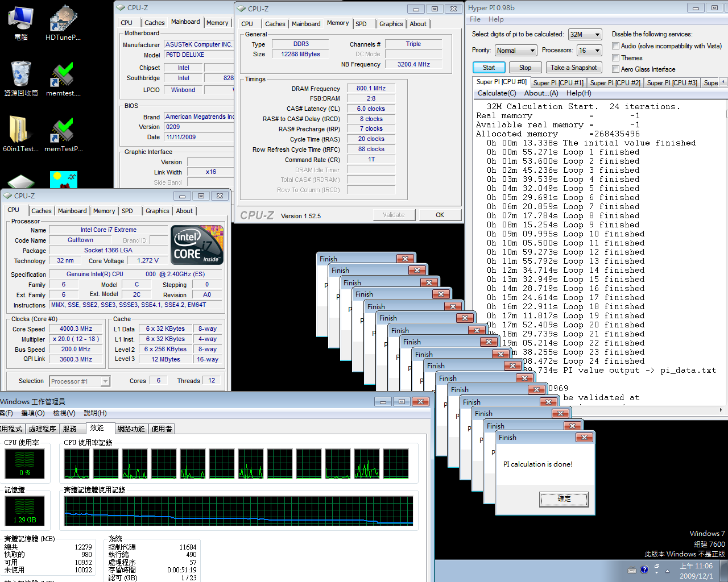Click the Validate button in CPU-Z
Image resolution: width=728 pixels, height=582 pixels.
click(394, 215)
